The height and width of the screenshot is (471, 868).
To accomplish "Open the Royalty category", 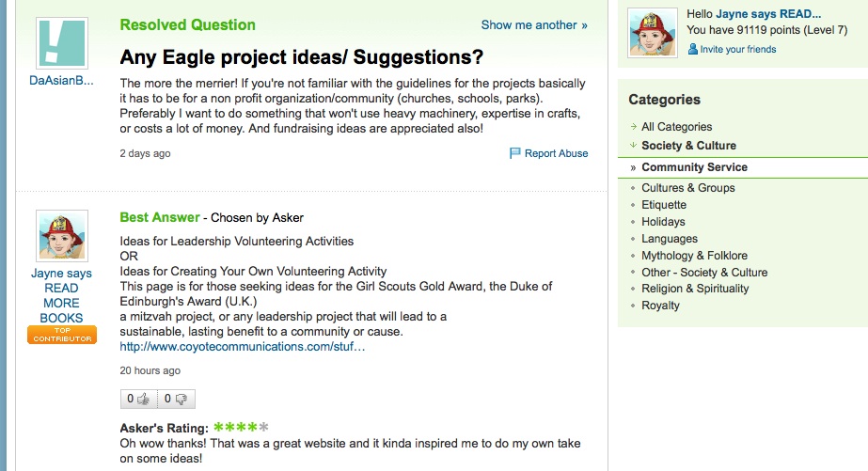I will click(660, 306).
